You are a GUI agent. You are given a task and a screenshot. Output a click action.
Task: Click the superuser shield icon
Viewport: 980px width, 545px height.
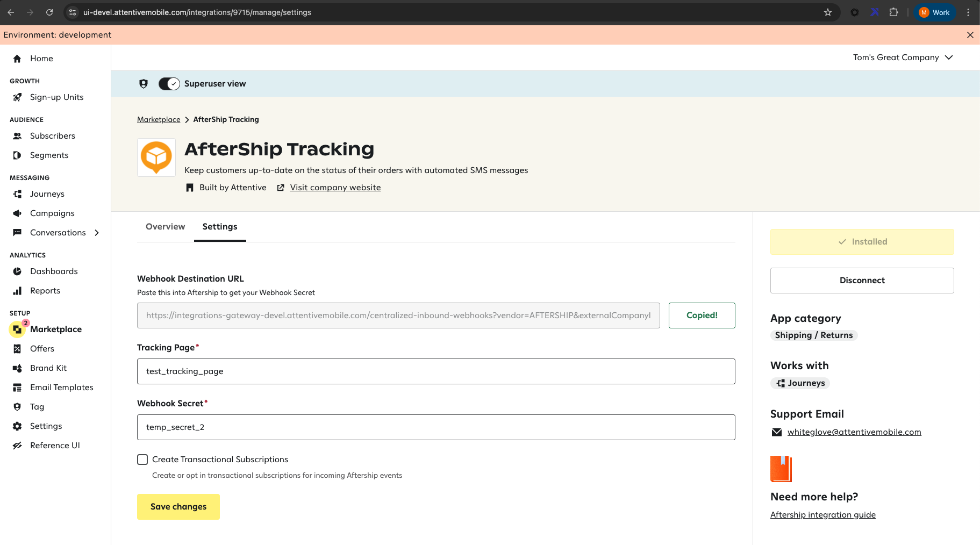pyautogui.click(x=144, y=84)
